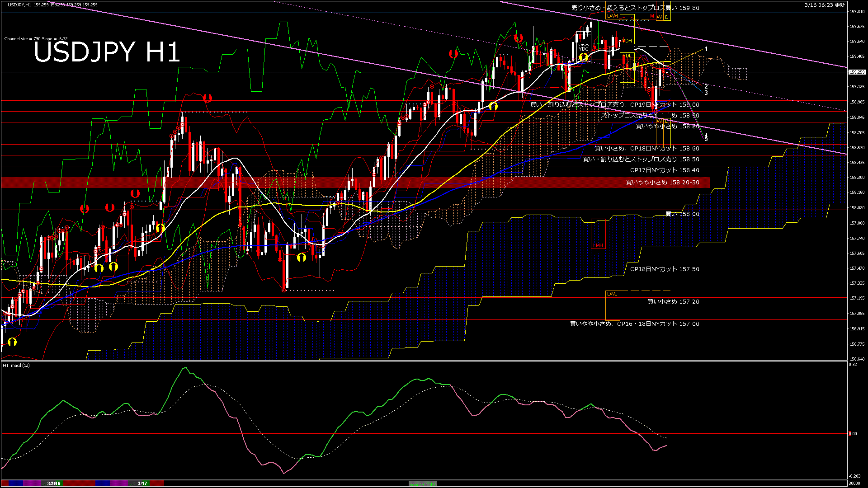Click the YDL yesterday-low label
The width and height of the screenshot is (868, 488).
627,56
